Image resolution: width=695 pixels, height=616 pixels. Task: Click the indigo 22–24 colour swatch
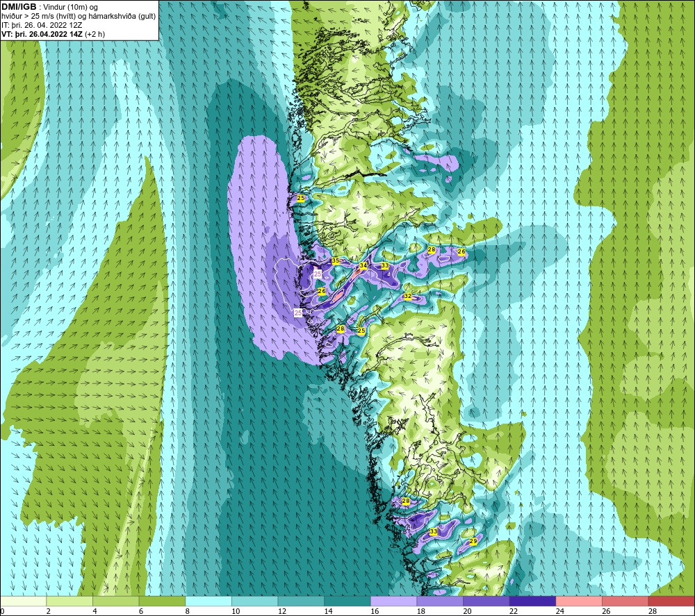(533, 601)
